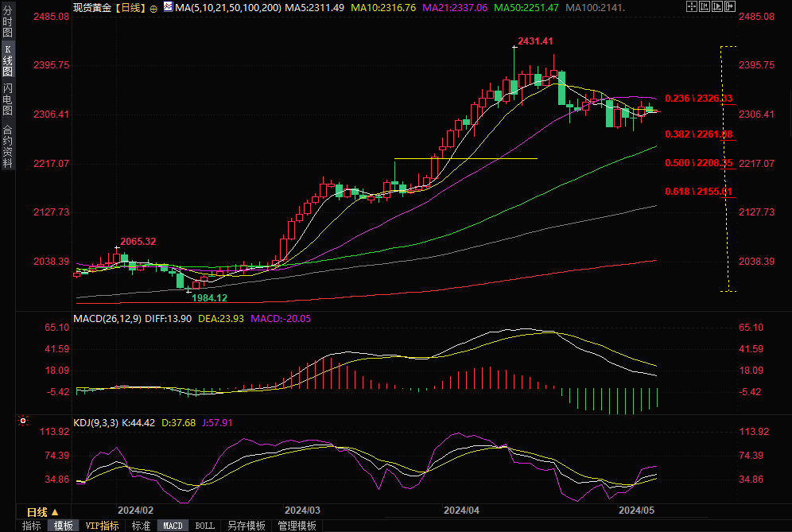This screenshot has width=792, height=532.
Task: Click the shift-chart-left axis icon
Action: tap(705, 6)
